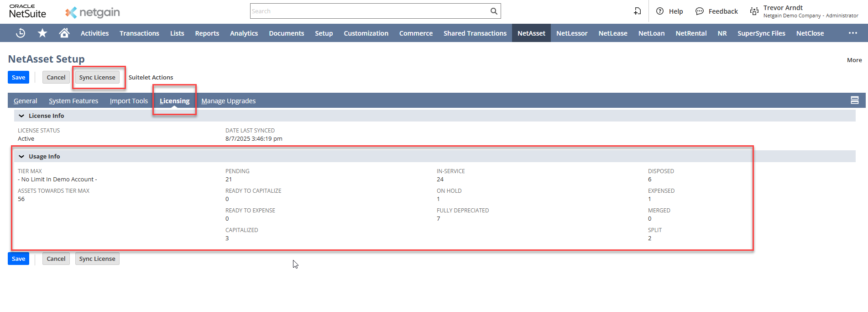
Task: Click the date last synced value
Action: (x=254, y=139)
